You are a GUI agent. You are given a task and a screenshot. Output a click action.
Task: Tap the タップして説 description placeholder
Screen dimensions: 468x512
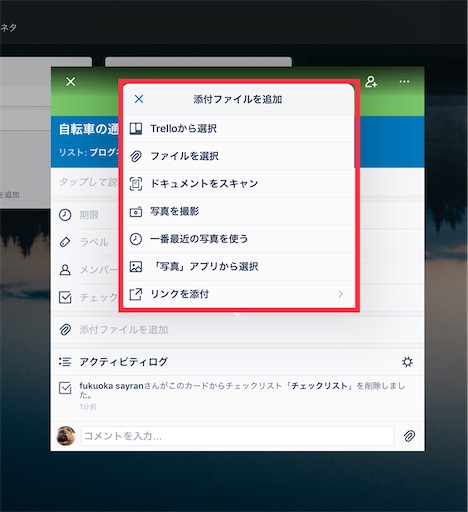pyautogui.click(x=88, y=182)
